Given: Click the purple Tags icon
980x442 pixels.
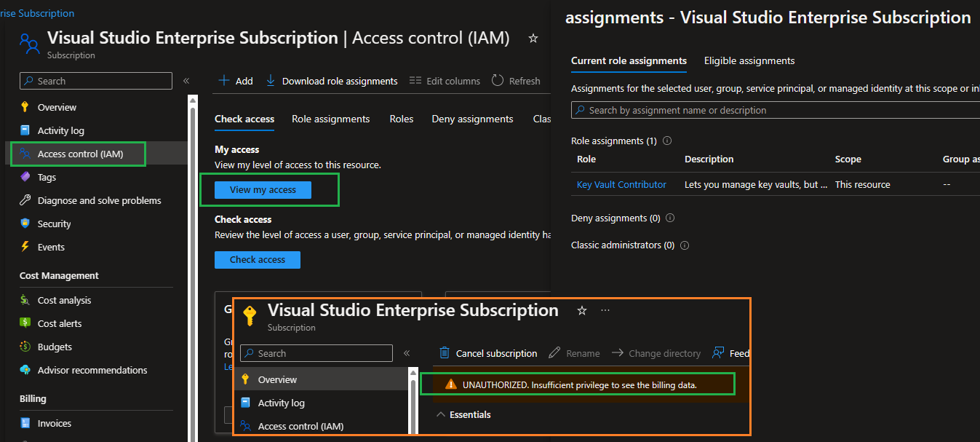Looking at the screenshot, I should coord(25,177).
